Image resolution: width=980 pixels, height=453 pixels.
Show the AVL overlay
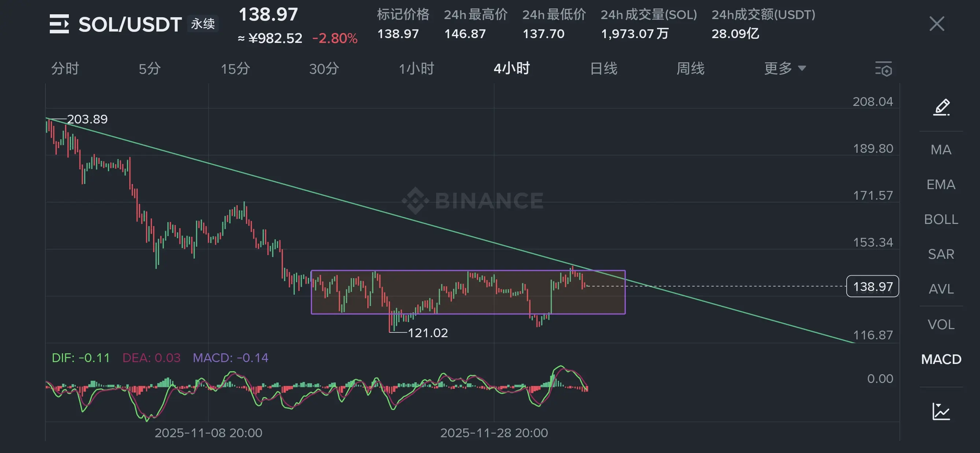click(x=941, y=289)
